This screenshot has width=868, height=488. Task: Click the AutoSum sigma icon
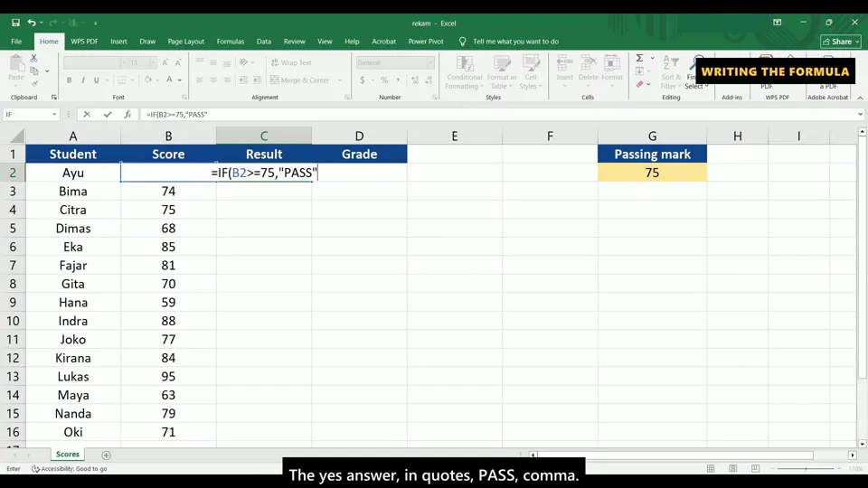click(639, 58)
